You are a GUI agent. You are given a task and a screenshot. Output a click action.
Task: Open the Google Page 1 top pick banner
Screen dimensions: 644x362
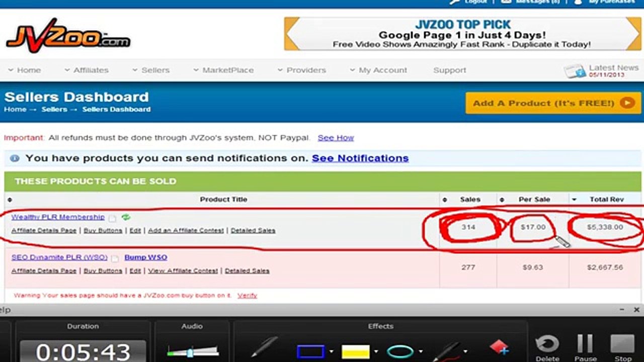[462, 34]
